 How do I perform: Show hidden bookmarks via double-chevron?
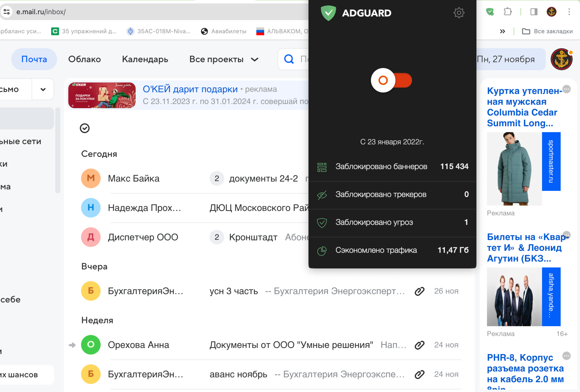point(503,31)
